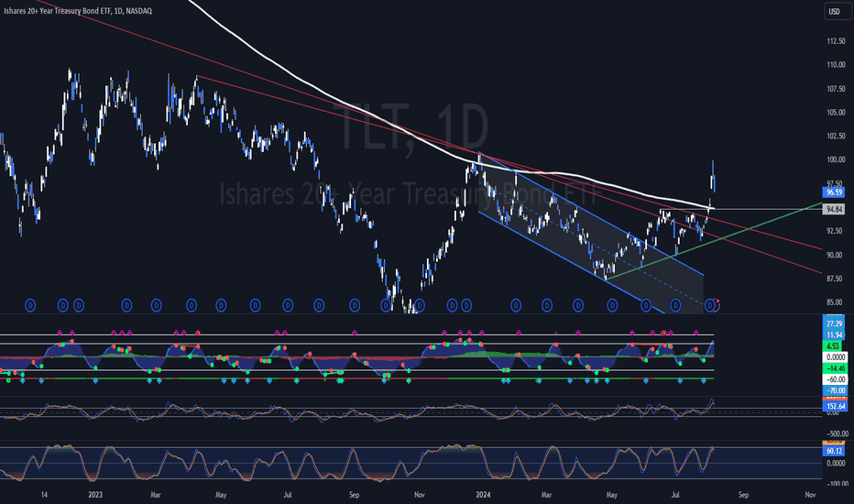The image size is (854, 504).
Task: Click the 60.12 stochastic value label
Action: [834, 451]
